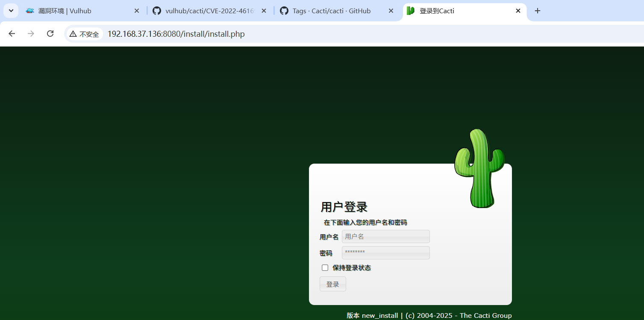The image size is (644, 320).
Task: Click the 登录 button
Action: [333, 284]
